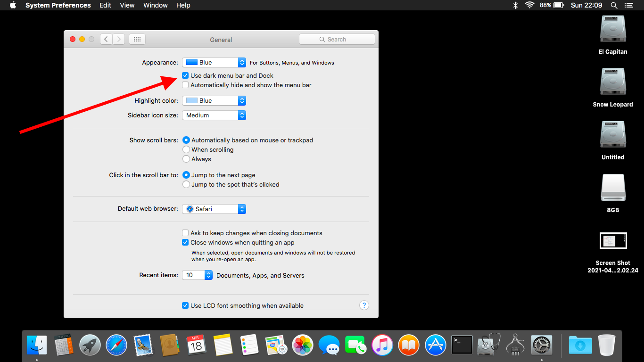
Task: Open Reminders from the Dock
Action: point(249,345)
